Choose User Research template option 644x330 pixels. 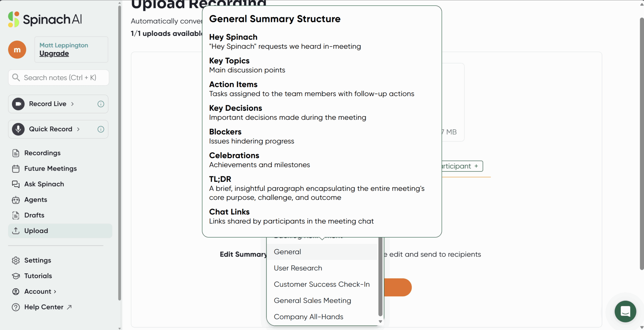tap(298, 268)
